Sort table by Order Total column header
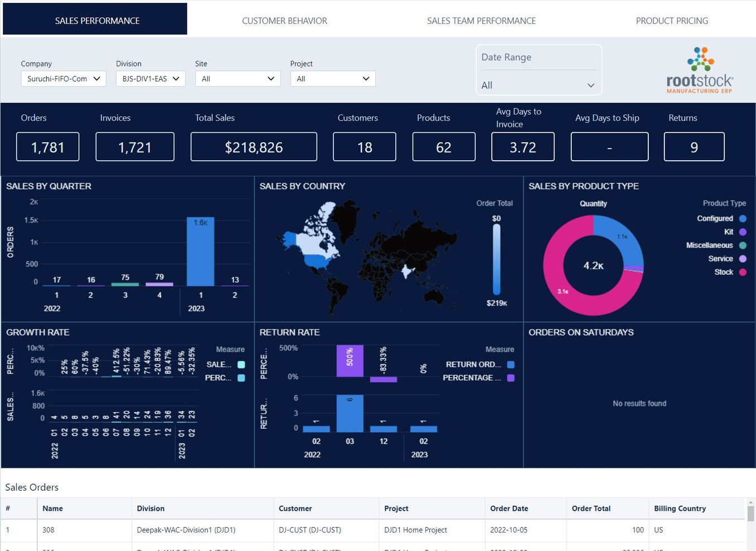Image resolution: width=756 pixels, height=551 pixels. 591,509
